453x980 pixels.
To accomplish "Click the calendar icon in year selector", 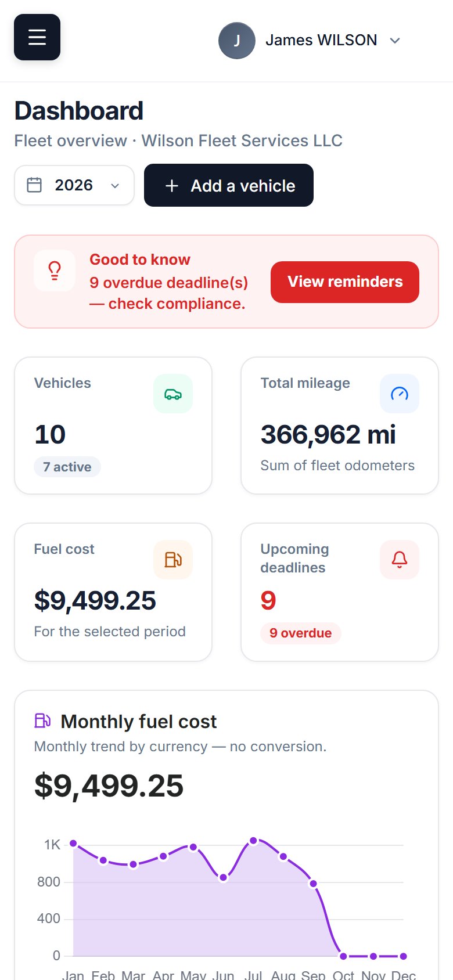I will [x=34, y=185].
